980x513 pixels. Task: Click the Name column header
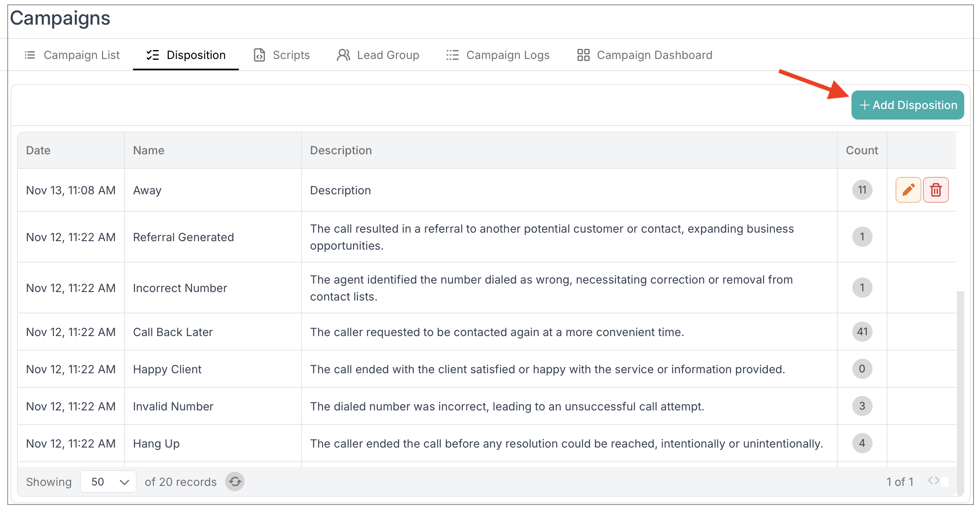(149, 150)
